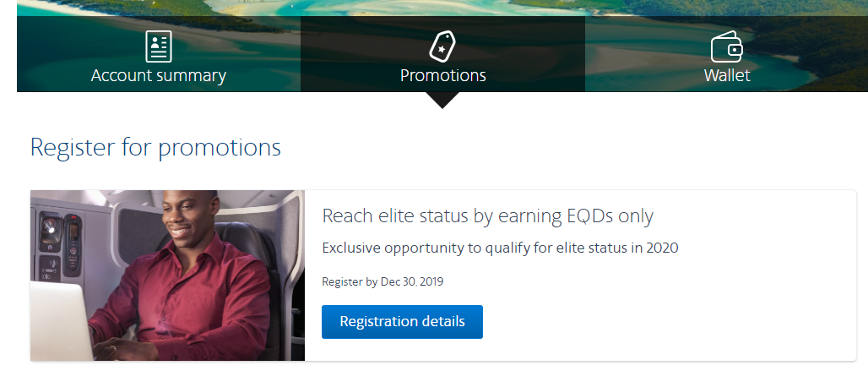Click the man-with-laptop promotion image
The width and height of the screenshot is (868, 371).
click(167, 276)
